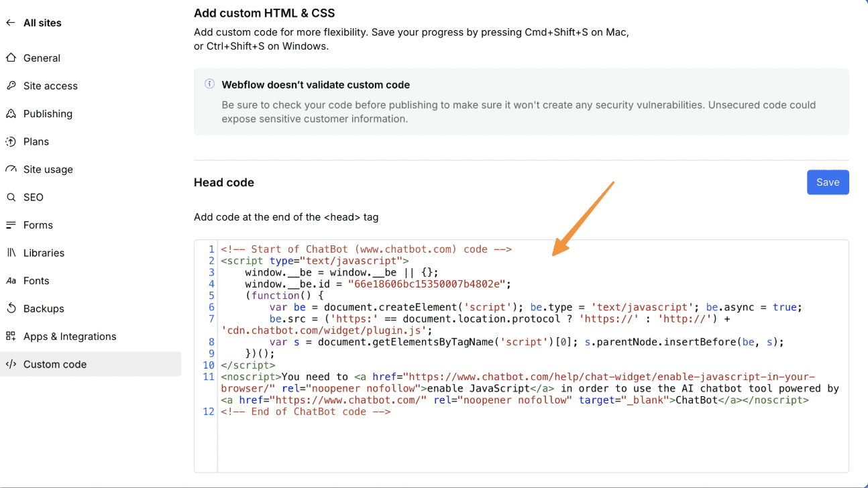
Task: Click the Custom code brackets icon
Action: 11,364
